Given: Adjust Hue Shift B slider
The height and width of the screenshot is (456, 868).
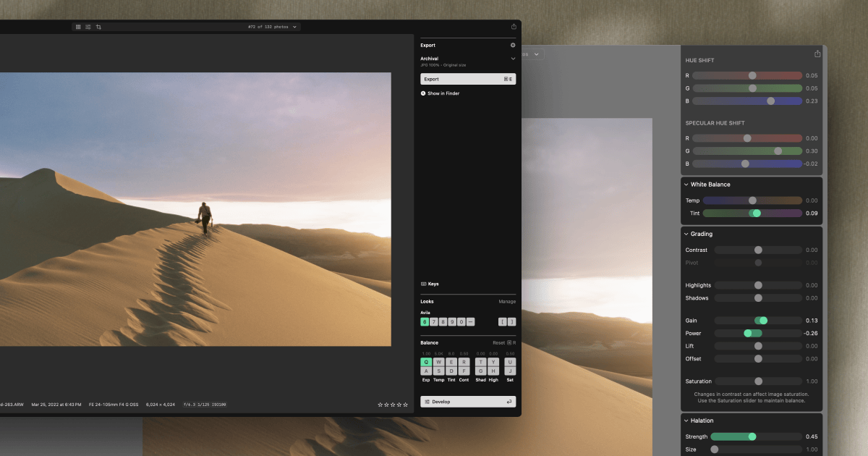Looking at the screenshot, I should pos(747,101).
